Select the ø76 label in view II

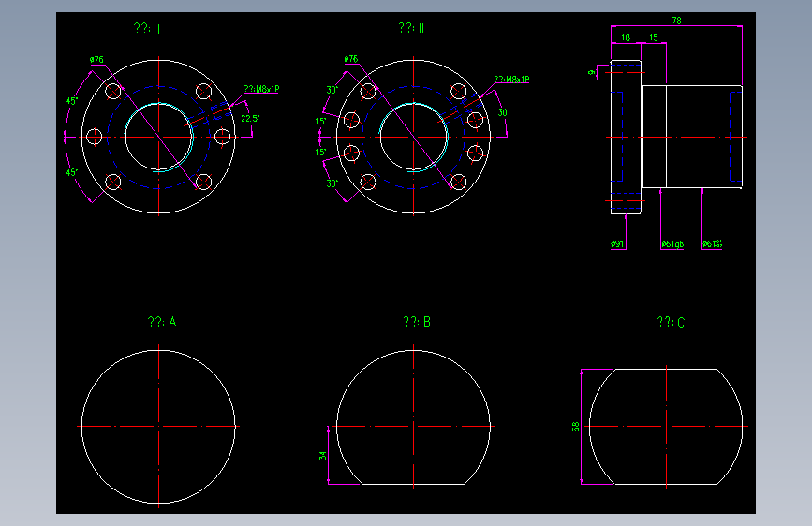(351, 59)
